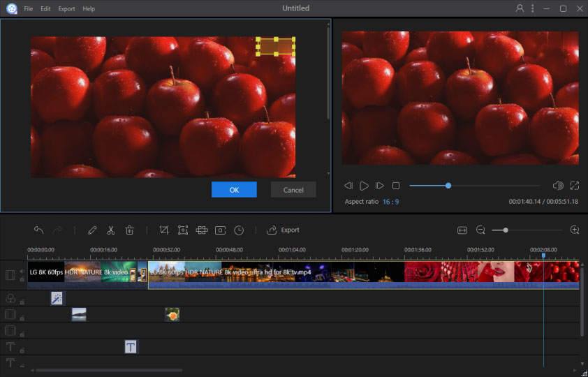Image resolution: width=588 pixels, height=377 pixels.
Task: Open the File menu
Action: [x=28, y=9]
